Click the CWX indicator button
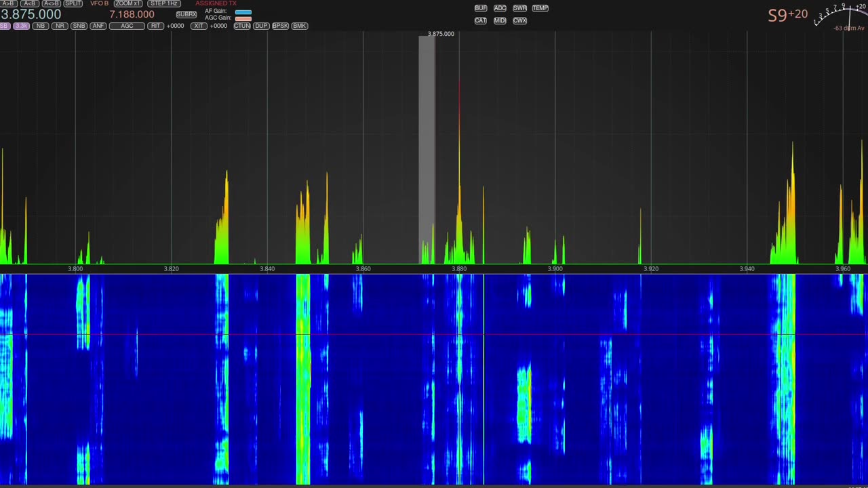The image size is (868, 488). pos(519,20)
